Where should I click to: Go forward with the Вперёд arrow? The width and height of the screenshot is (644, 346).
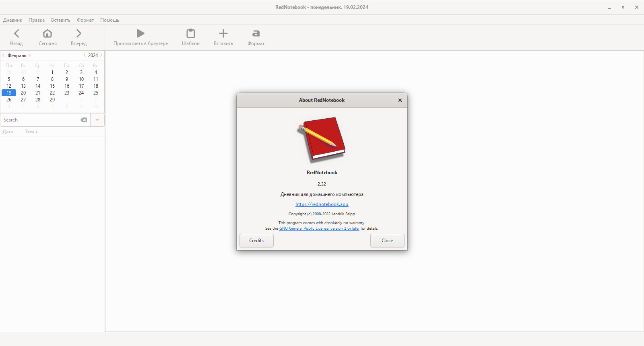[x=79, y=33]
